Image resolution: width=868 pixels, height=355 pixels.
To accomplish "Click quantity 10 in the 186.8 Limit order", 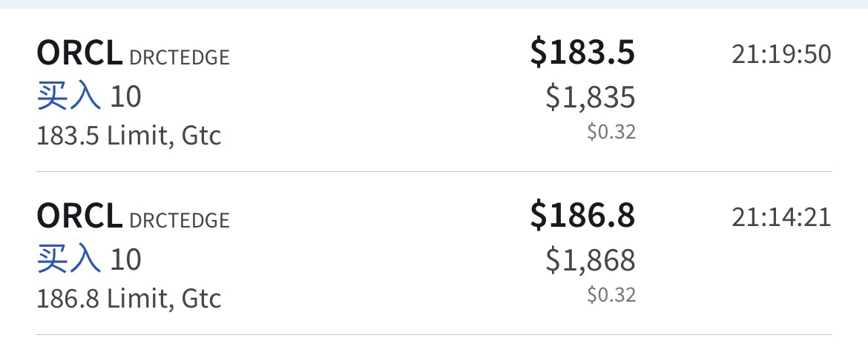I will (125, 260).
